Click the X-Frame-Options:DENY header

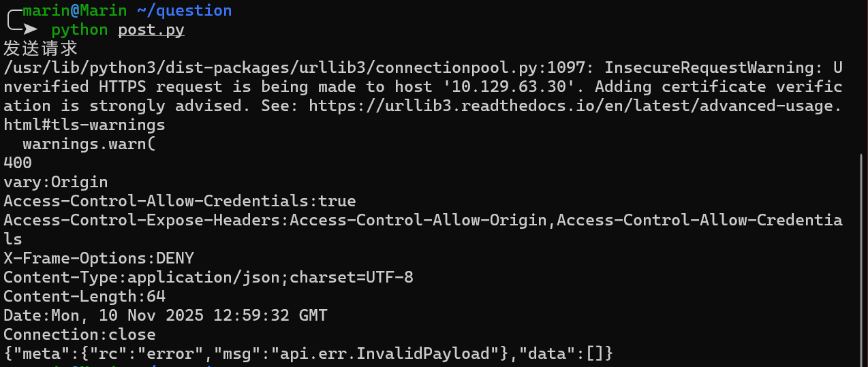pos(99,259)
